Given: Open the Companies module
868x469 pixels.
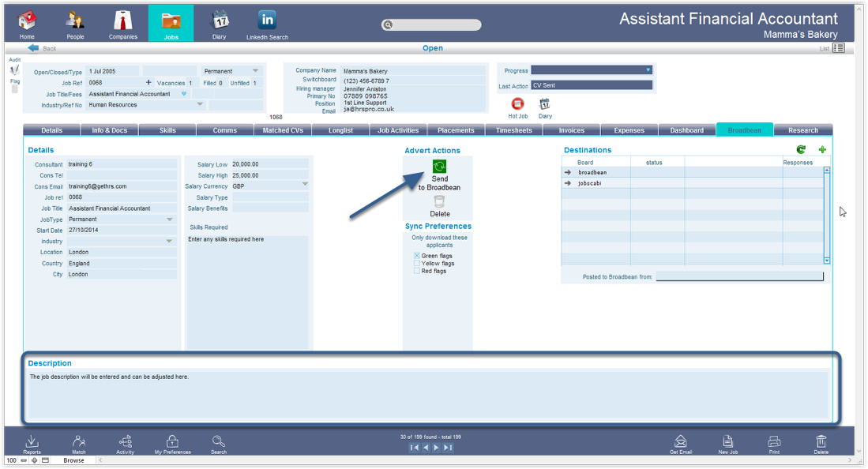Looking at the screenshot, I should (123, 24).
